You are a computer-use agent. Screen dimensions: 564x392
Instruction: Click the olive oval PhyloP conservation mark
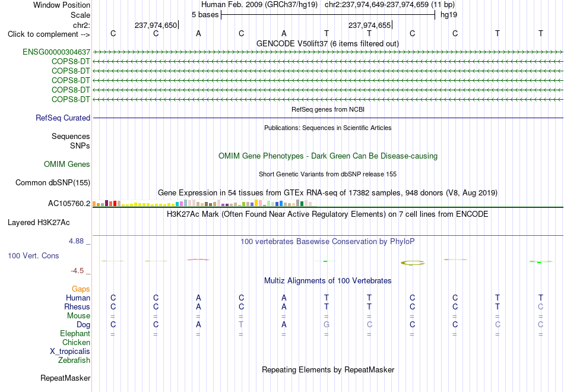tap(413, 263)
